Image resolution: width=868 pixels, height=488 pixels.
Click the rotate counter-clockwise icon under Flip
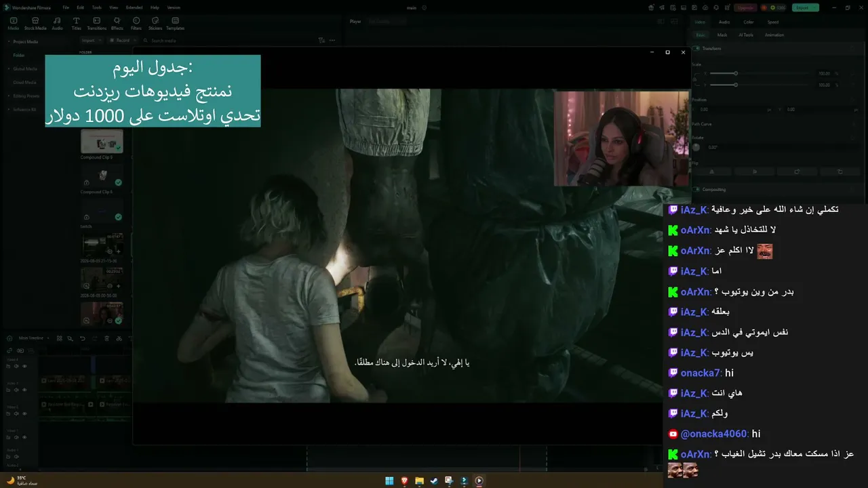[x=840, y=171]
